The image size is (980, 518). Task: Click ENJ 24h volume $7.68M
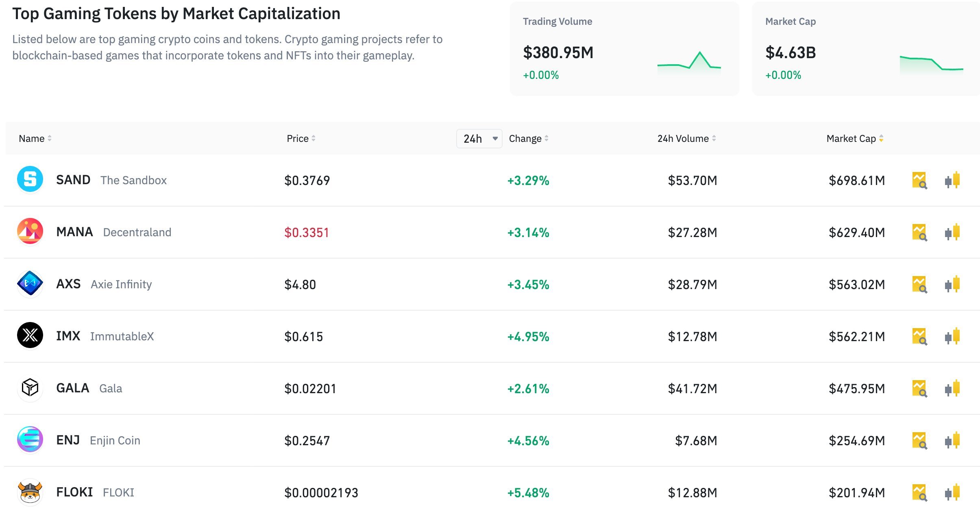pyautogui.click(x=696, y=440)
